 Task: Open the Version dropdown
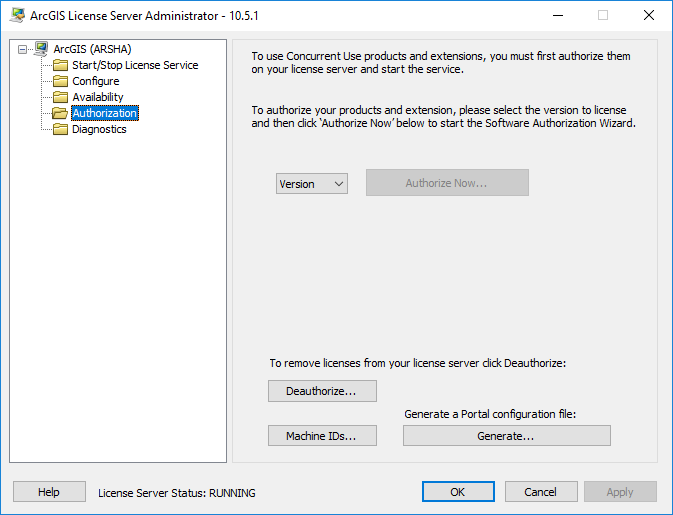tap(312, 184)
